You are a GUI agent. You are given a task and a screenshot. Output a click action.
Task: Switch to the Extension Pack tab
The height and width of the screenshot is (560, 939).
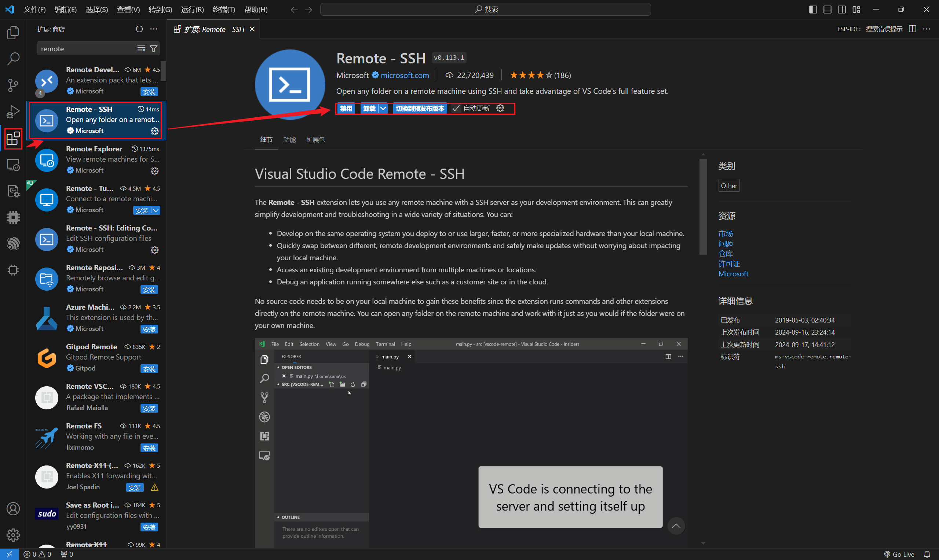click(315, 140)
